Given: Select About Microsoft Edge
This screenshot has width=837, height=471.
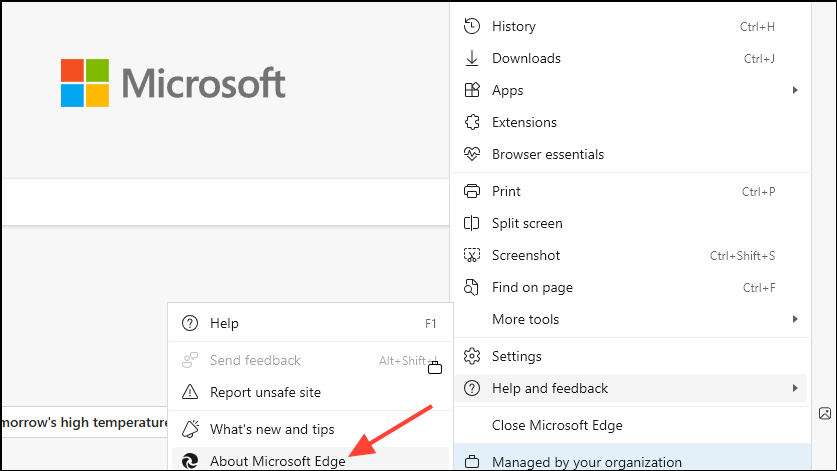Looking at the screenshot, I should [x=277, y=461].
